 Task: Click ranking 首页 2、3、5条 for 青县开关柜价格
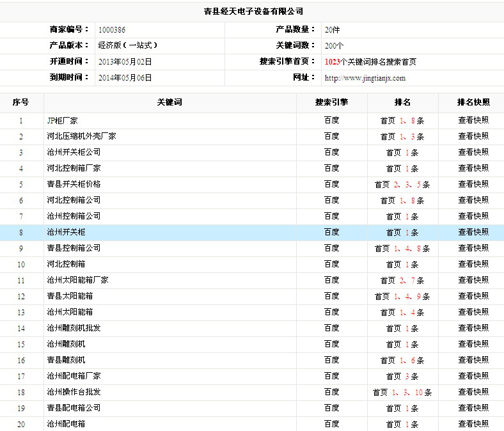(x=402, y=184)
